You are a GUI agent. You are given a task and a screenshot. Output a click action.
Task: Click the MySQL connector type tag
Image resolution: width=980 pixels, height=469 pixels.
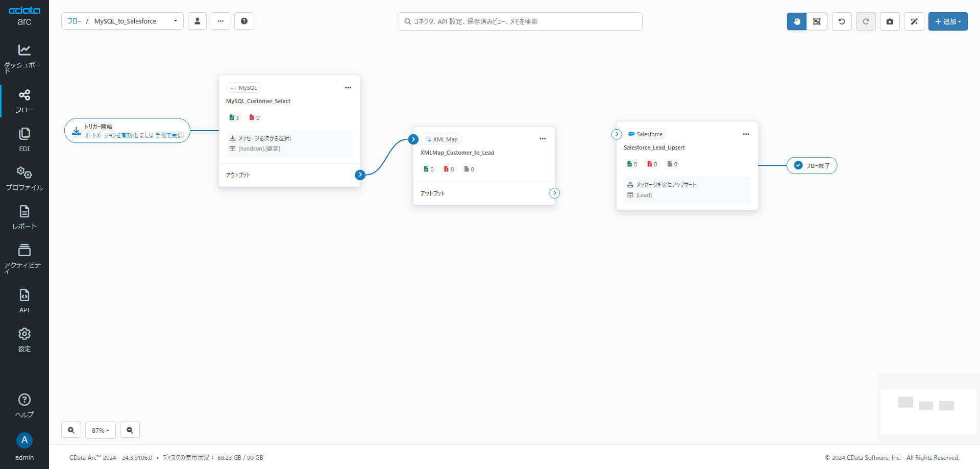243,88
